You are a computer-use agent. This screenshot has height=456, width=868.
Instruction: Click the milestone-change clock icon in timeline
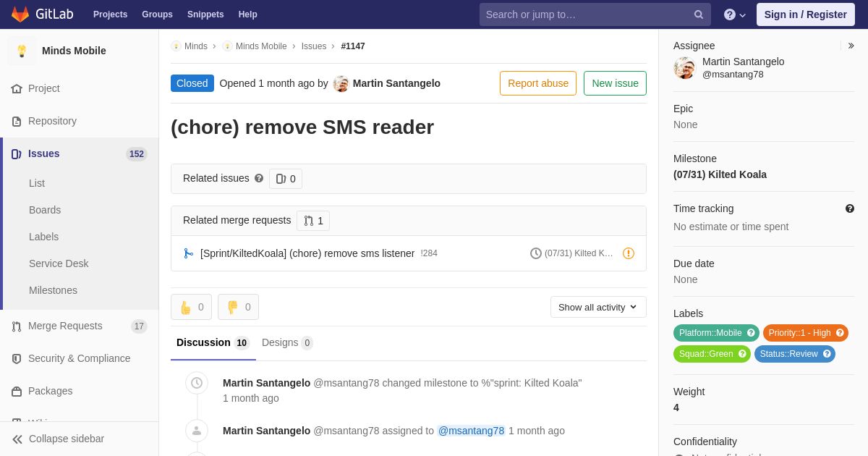pyautogui.click(x=197, y=383)
